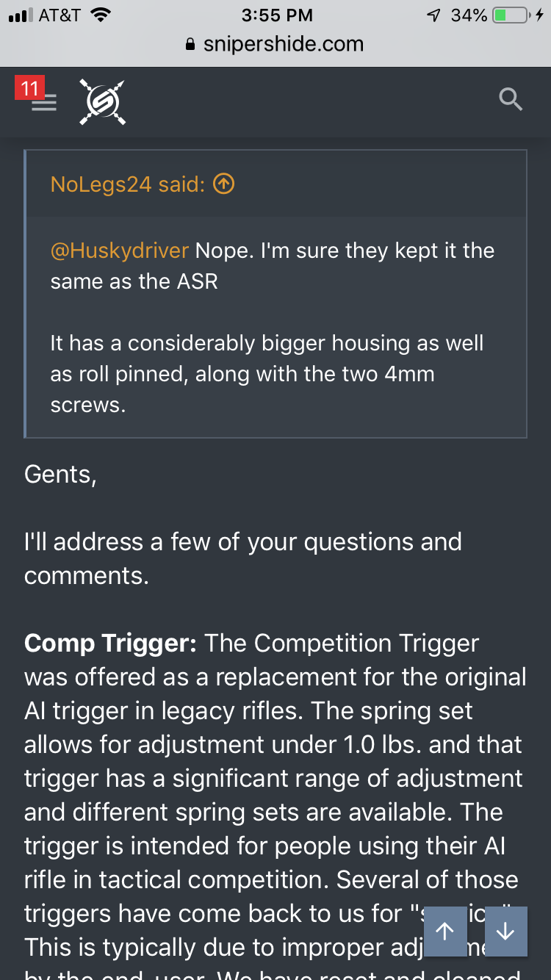Open the hamburger navigation menu
Screen dimensions: 551x980
pos(44,103)
